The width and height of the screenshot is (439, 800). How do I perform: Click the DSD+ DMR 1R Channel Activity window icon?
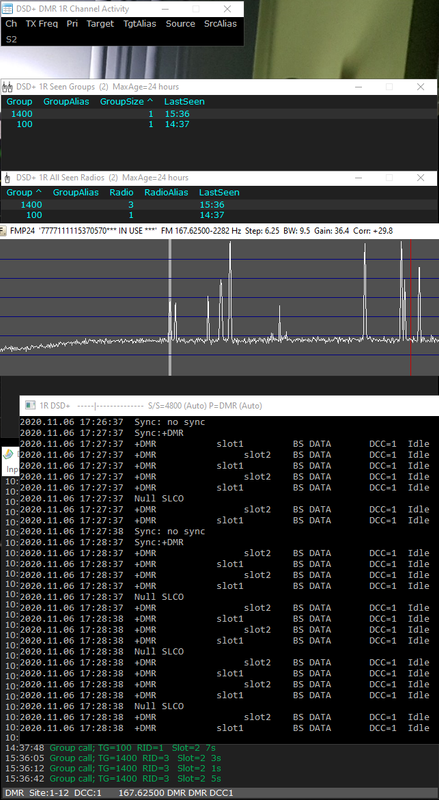8,9
